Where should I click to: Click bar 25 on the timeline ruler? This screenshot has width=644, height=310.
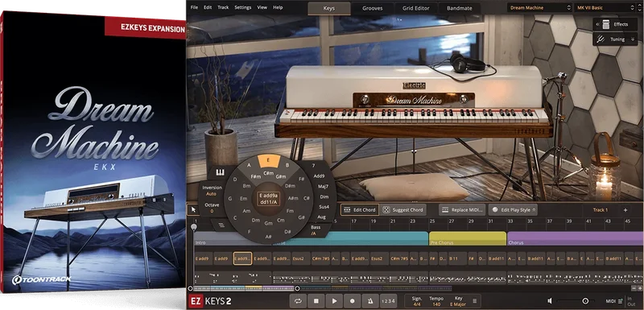[x=431, y=221]
